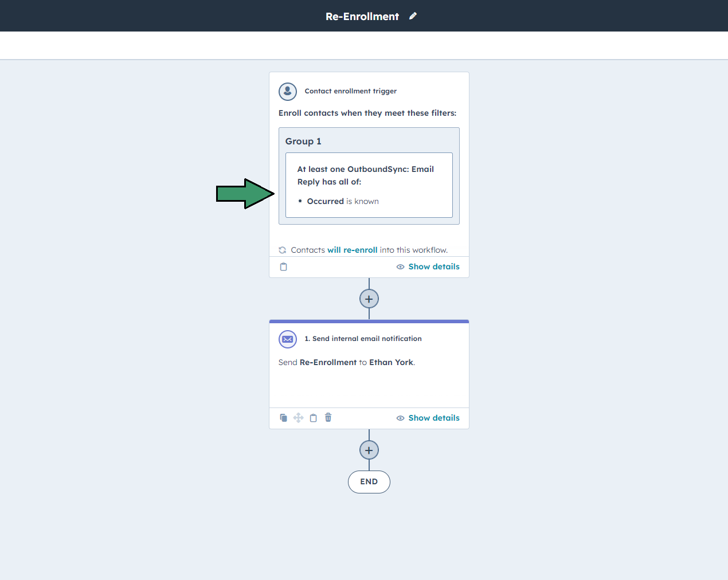This screenshot has width=728, height=580.
Task: Click the END node
Action: pos(369,482)
